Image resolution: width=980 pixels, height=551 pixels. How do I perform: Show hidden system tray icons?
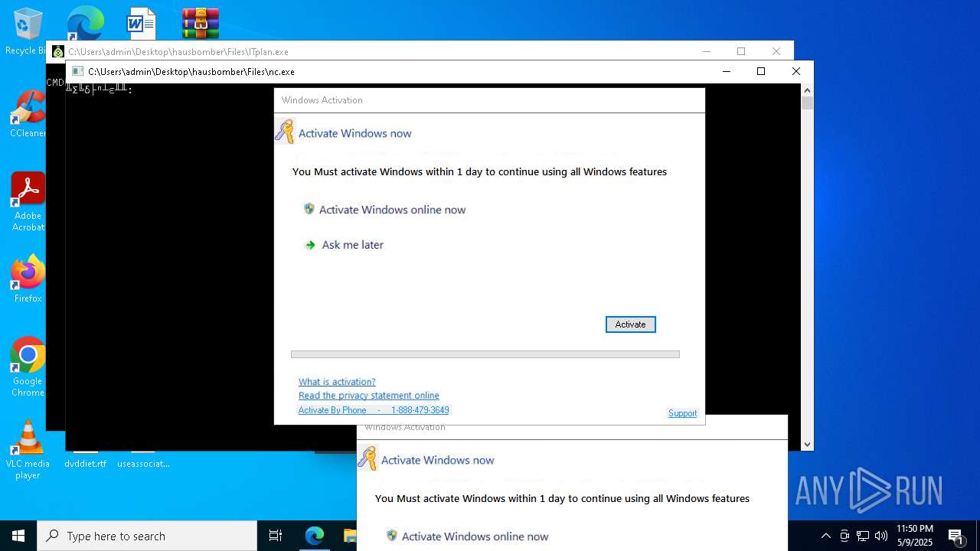click(826, 536)
